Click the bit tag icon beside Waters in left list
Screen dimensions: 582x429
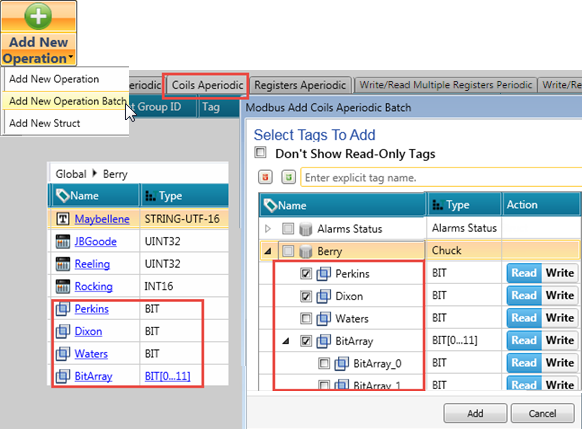click(63, 354)
